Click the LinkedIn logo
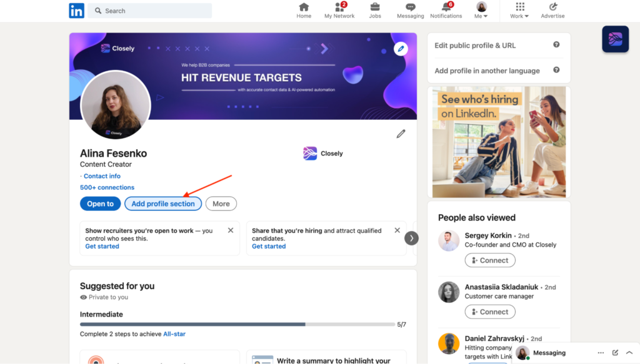640x364 pixels. point(76,10)
